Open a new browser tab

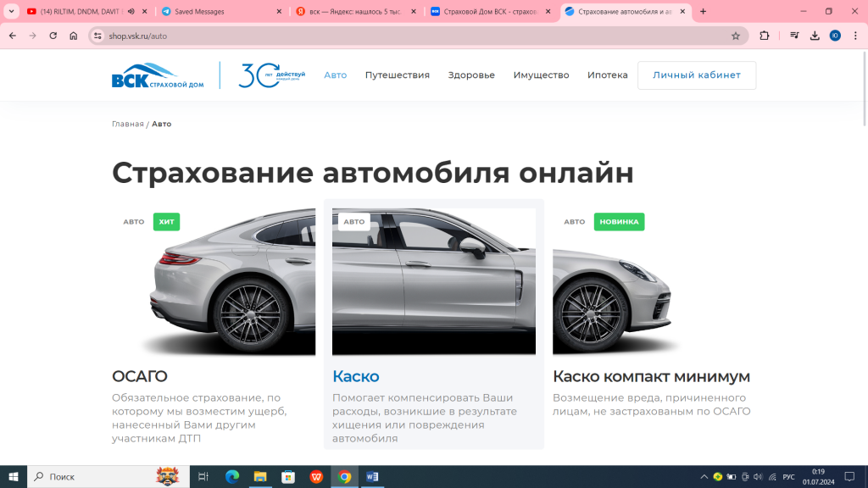click(x=703, y=11)
